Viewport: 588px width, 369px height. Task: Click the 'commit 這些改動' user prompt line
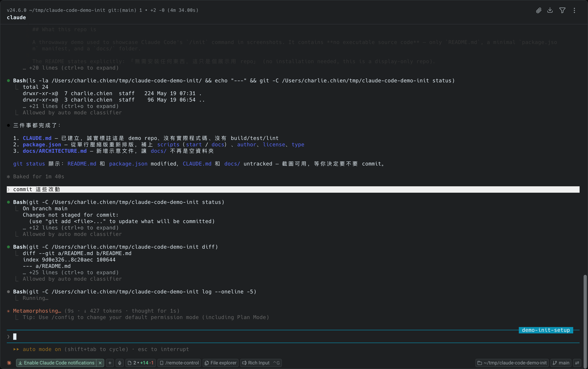pyautogui.click(x=293, y=189)
